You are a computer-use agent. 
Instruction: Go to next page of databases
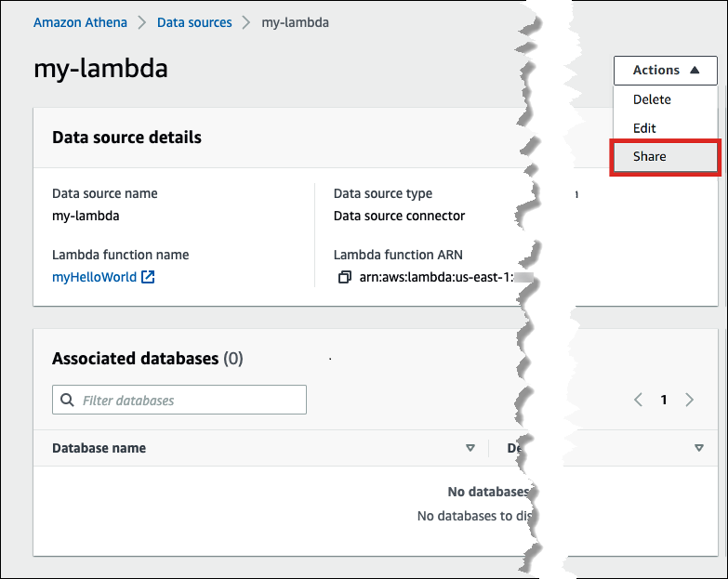[689, 400]
